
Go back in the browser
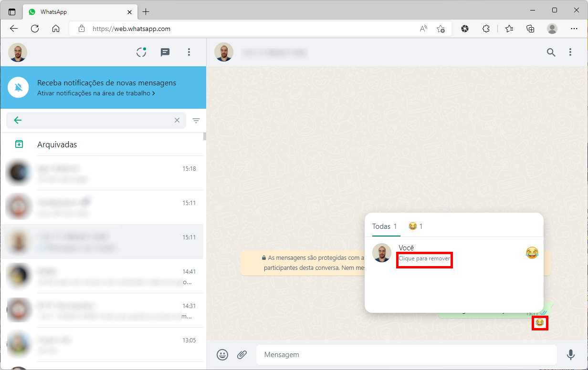(13, 29)
